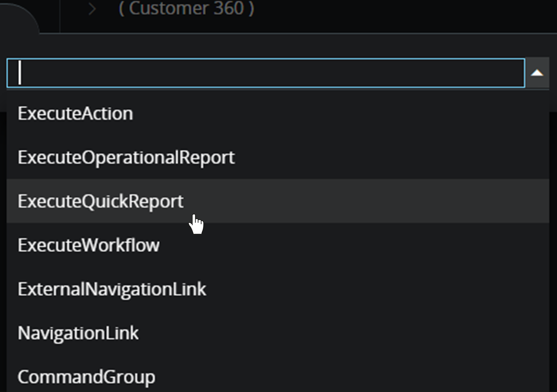This screenshot has height=392, width=557.
Task: Select the NavigationLink option
Action: pos(78,333)
